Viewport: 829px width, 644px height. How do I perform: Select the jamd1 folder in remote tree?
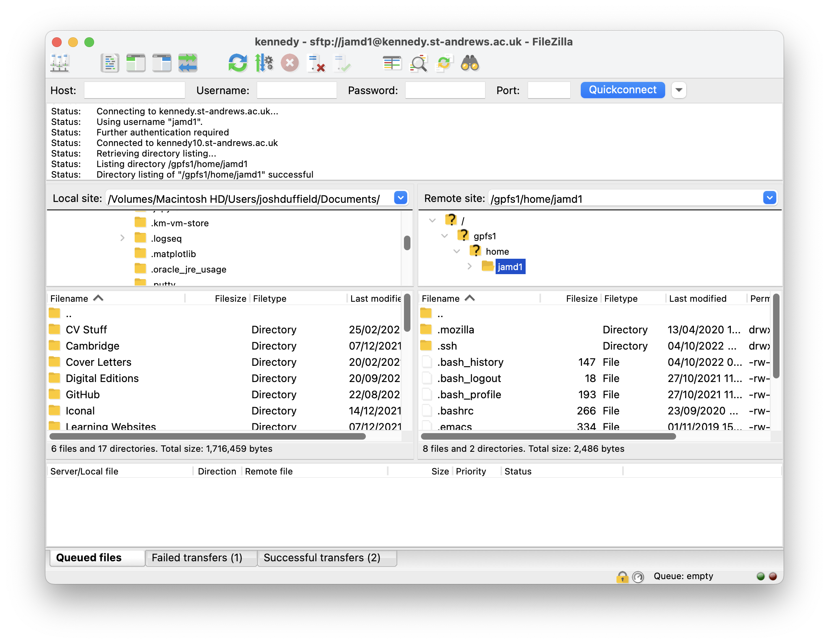pos(510,266)
